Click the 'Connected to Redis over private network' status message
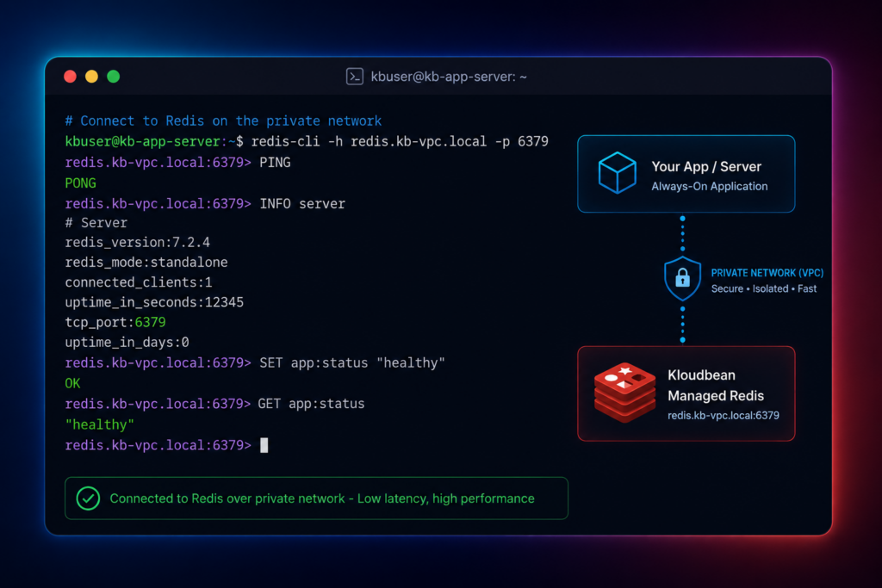Image resolution: width=882 pixels, height=588 pixels. point(322,498)
